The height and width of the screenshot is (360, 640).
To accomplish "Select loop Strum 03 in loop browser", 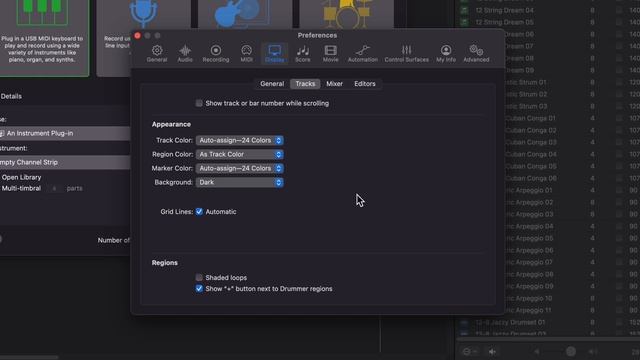I will pyautogui.click(x=526, y=106).
